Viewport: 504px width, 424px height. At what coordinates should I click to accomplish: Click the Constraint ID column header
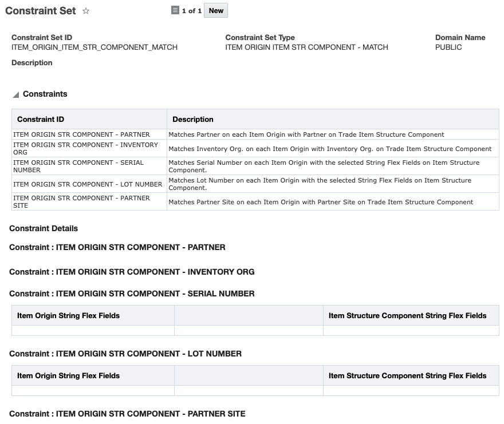click(41, 120)
